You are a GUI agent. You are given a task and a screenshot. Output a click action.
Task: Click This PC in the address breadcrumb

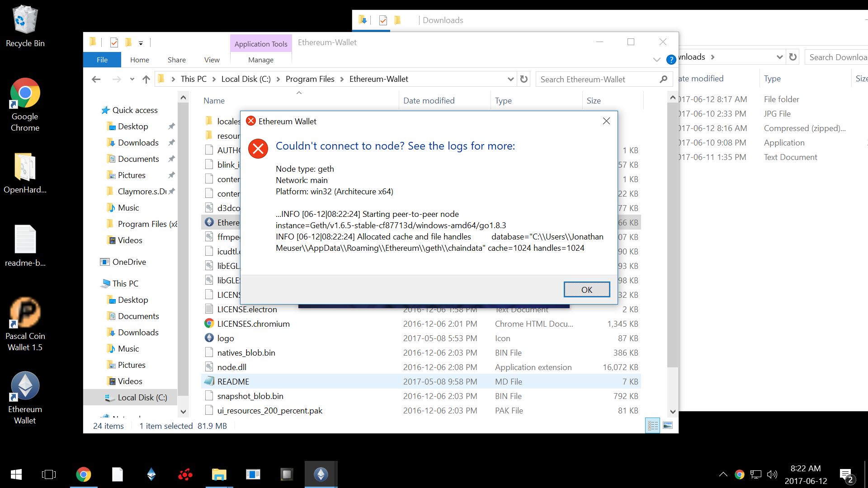pos(193,79)
